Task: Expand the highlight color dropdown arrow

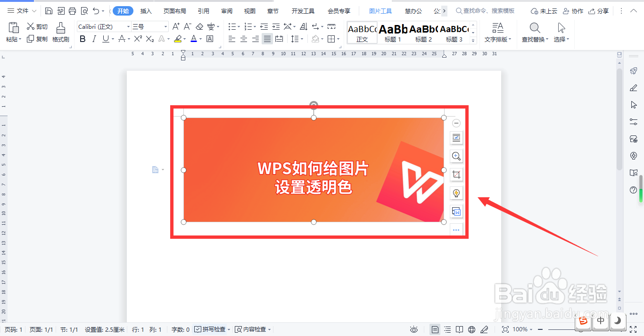Action: [184, 39]
